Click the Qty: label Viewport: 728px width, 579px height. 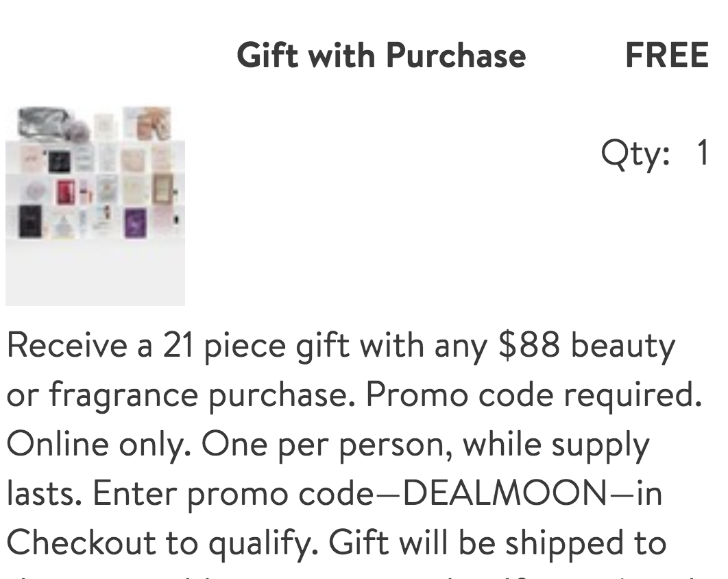(635, 154)
